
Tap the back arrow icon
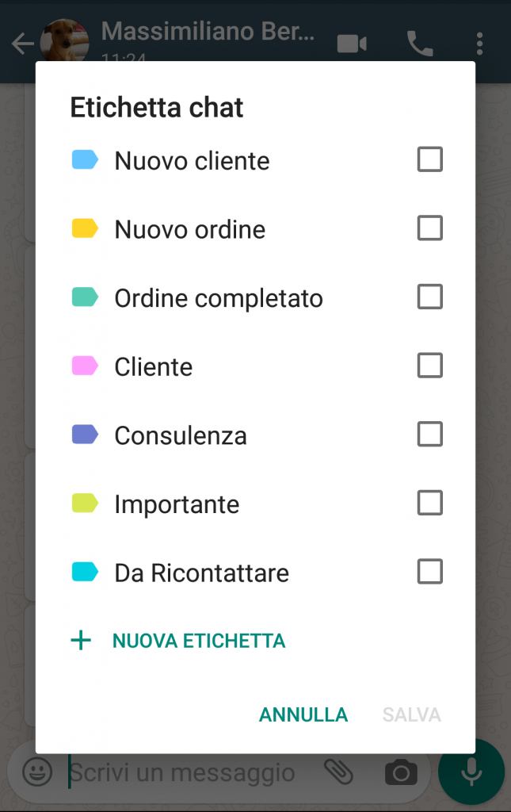click(22, 44)
